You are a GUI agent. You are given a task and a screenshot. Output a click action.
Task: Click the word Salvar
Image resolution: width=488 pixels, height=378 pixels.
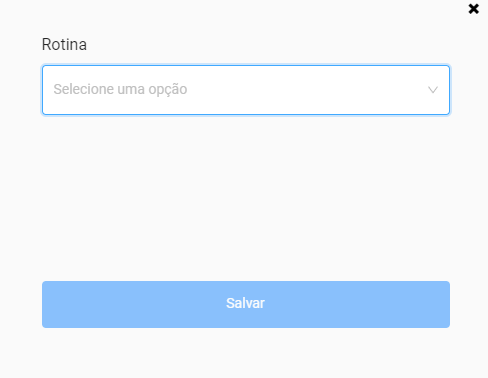click(x=245, y=303)
